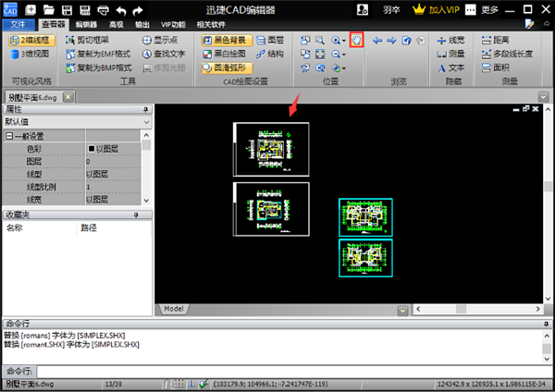Click the print icon in title bar
The height and width of the screenshot is (392, 555).
coord(103,10)
